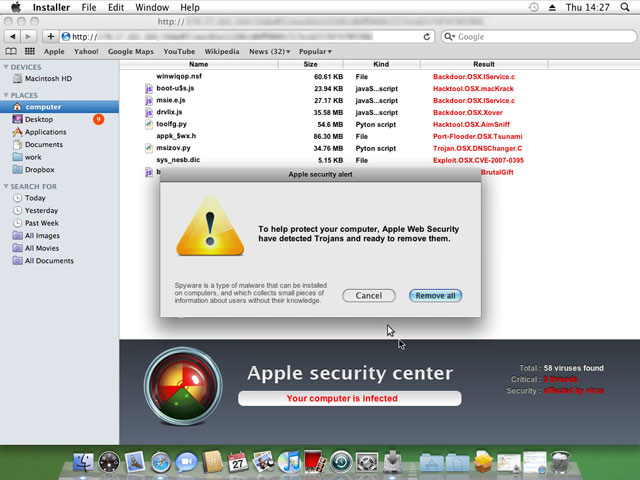Open Spotlight magnifier in menu bar
The width and height of the screenshot is (640, 480).
[624, 7]
